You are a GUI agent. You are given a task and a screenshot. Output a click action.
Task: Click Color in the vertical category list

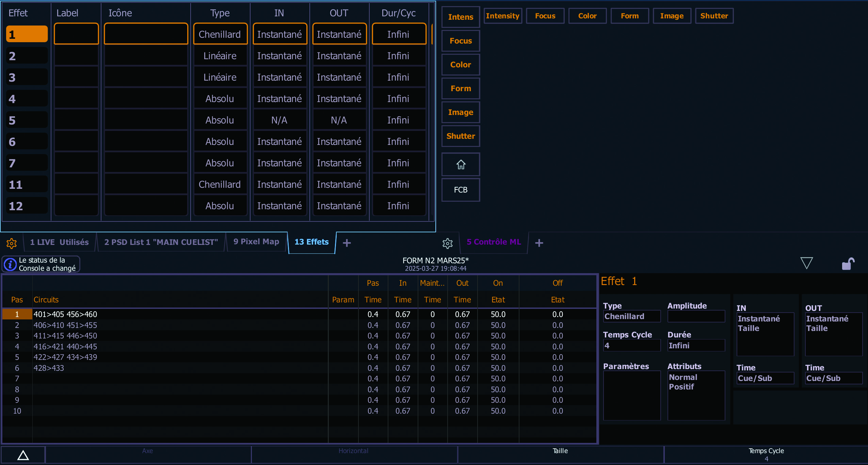click(x=461, y=65)
